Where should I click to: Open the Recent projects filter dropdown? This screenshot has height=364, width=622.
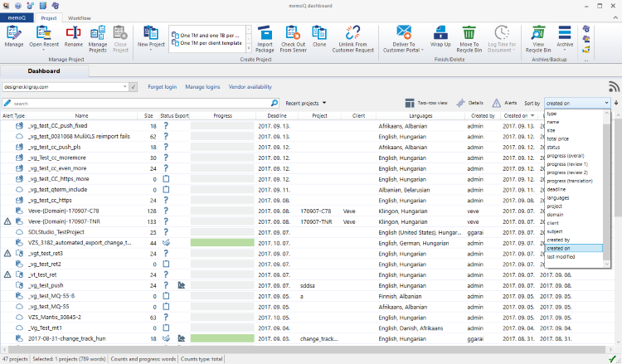(x=305, y=103)
